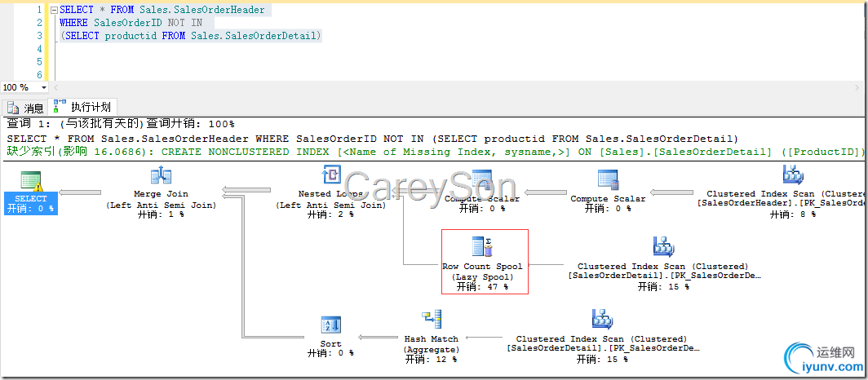868x380 pixels.
Task: Click line number 6 in editor gutter
Action: [x=39, y=75]
